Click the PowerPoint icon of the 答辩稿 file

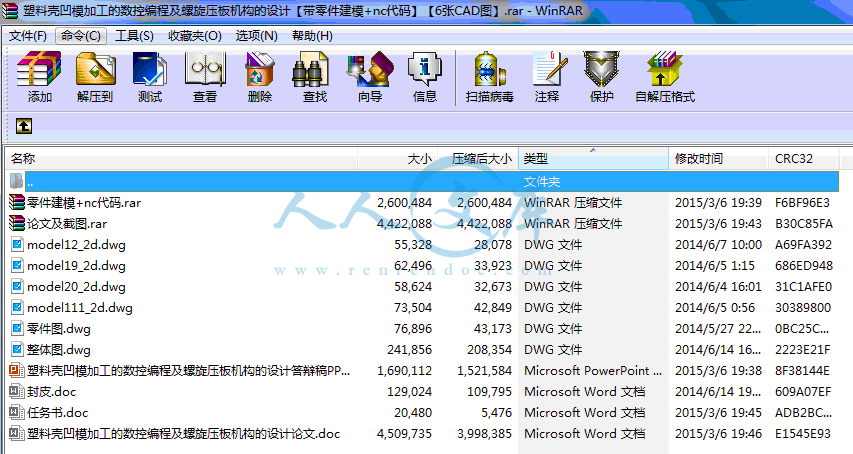(17, 371)
